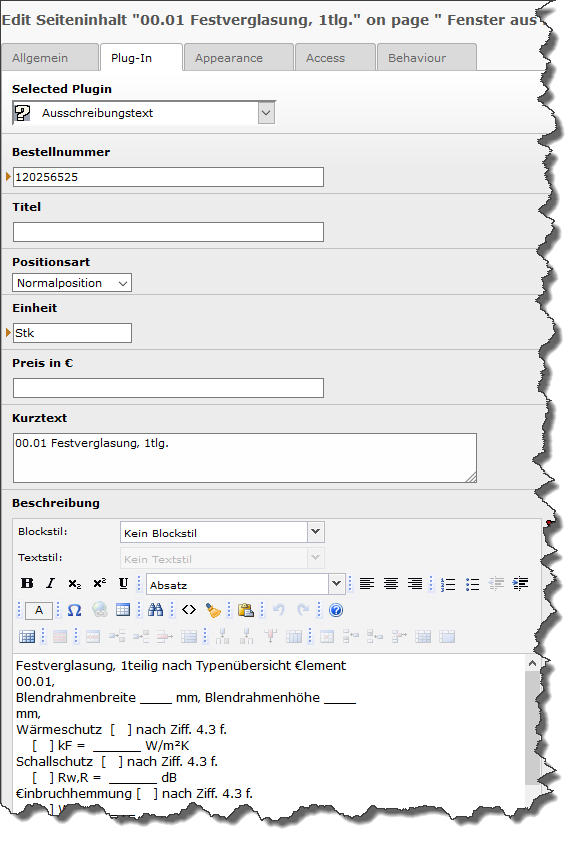Insert a table using the table icon
Image resolution: width=580 pixels, height=846 pixels.
click(x=123, y=610)
